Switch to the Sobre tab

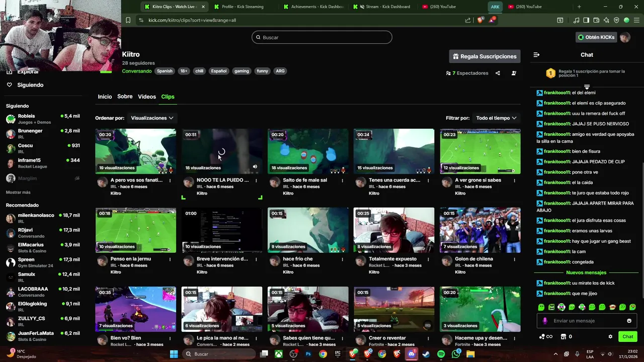[125, 97]
